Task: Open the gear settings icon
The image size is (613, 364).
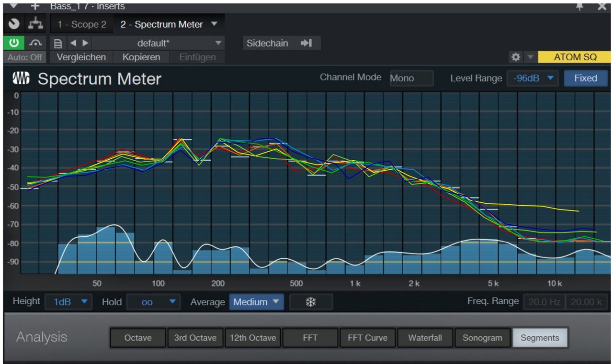Action: point(515,57)
